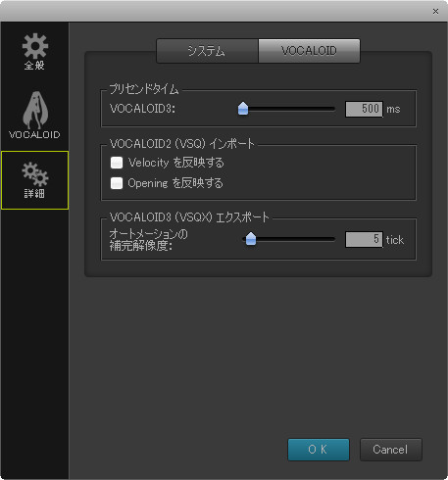Enable the Opening を反映する checkbox
The width and height of the screenshot is (448, 480).
pyautogui.click(x=117, y=183)
